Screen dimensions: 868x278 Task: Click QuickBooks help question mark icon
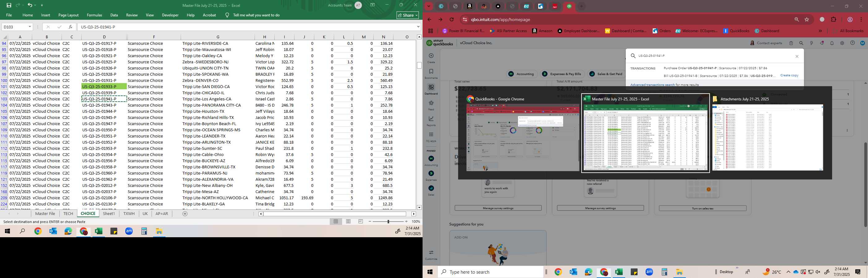853,43
